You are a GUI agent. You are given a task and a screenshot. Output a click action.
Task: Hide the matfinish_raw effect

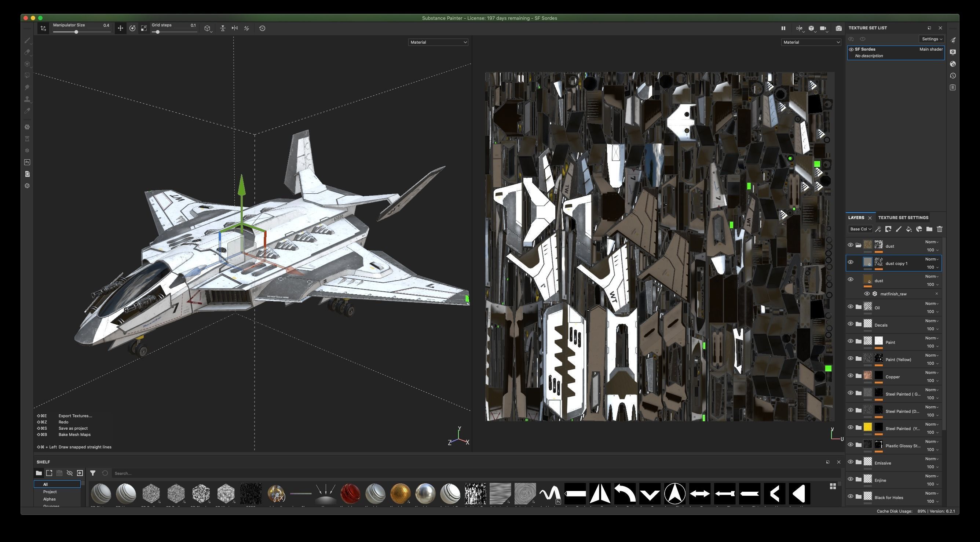[x=867, y=294]
